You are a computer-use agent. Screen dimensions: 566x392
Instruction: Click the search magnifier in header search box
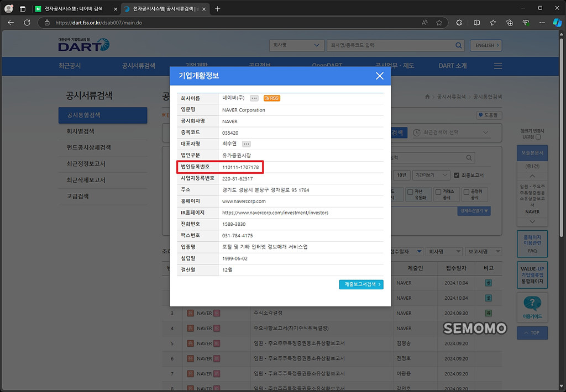pyautogui.click(x=458, y=45)
